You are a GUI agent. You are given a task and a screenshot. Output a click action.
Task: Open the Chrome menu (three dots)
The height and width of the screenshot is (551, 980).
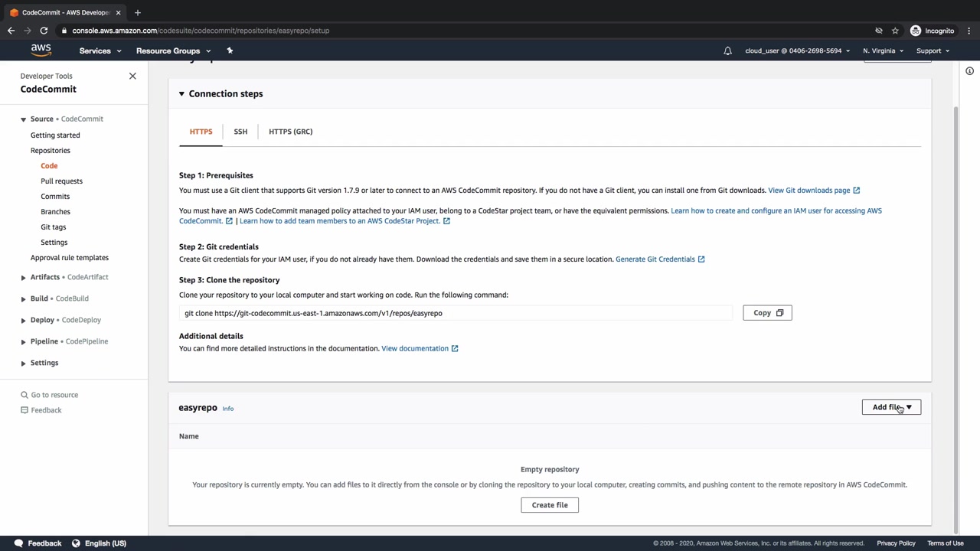969,31
